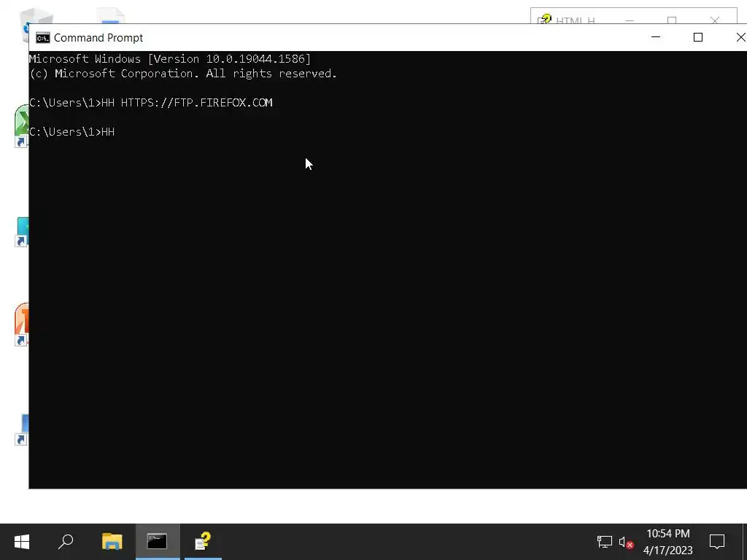Open the notification center icon
Screen dimensions: 747x560
coord(717,542)
